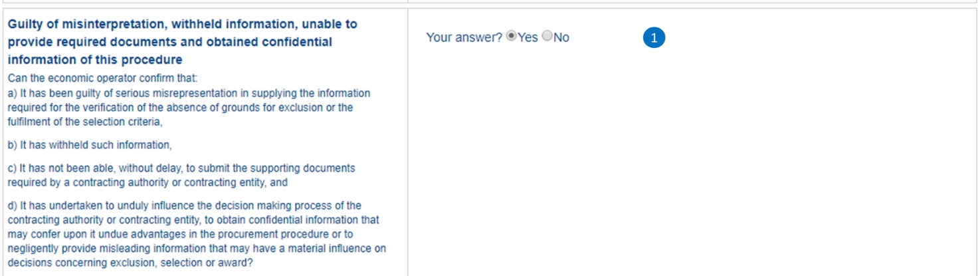This screenshot has height=276, width=980.
Task: Click the heading line "Guilty of misinterpretation, withheld information"
Action: click(x=182, y=25)
